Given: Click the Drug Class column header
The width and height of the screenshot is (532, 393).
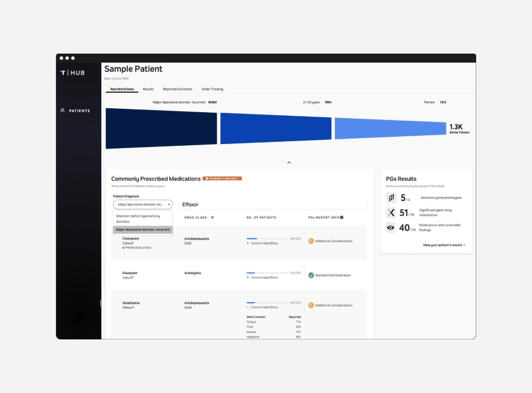Looking at the screenshot, I should 196,218.
